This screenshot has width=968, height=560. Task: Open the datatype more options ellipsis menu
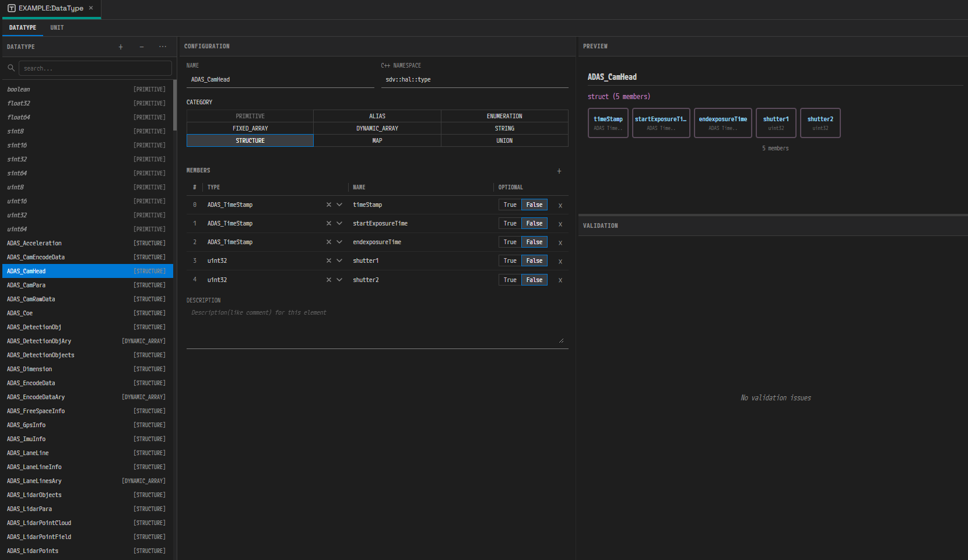(163, 47)
